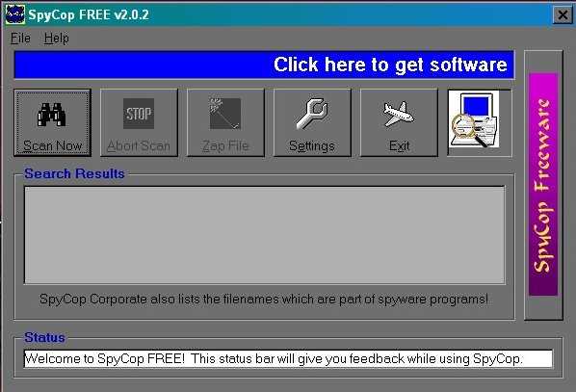The width and height of the screenshot is (576, 392).
Task: Click the "Settings" button label
Action: [312, 146]
